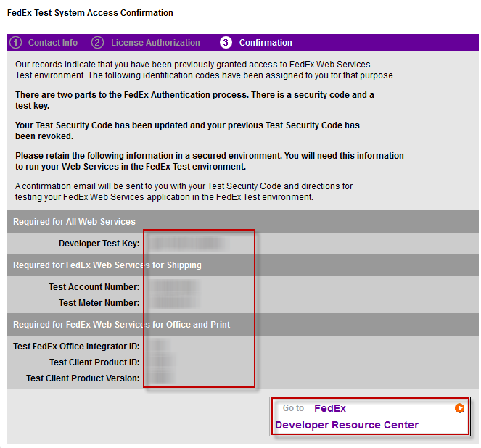Select the Contact Info step label
The width and height of the screenshot is (481, 448).
(53, 43)
